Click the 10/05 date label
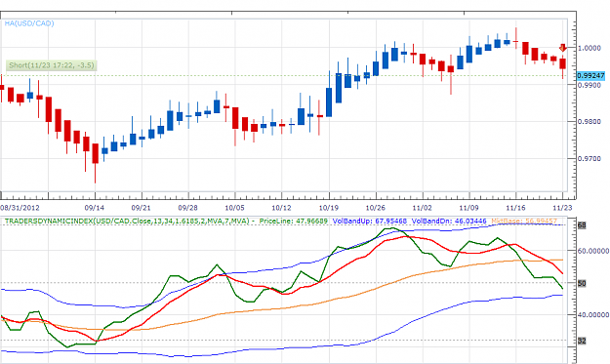 [x=234, y=208]
